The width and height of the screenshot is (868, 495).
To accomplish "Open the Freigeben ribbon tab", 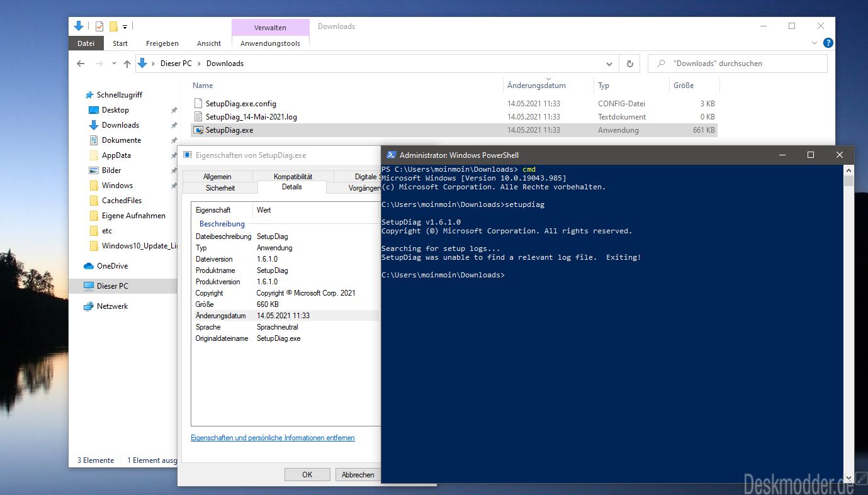I will 162,43.
